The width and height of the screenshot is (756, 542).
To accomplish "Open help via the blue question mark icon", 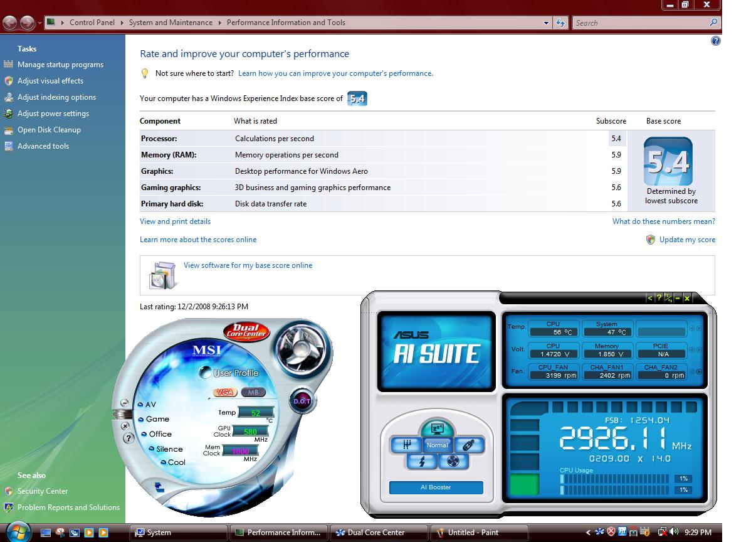I will [x=715, y=41].
